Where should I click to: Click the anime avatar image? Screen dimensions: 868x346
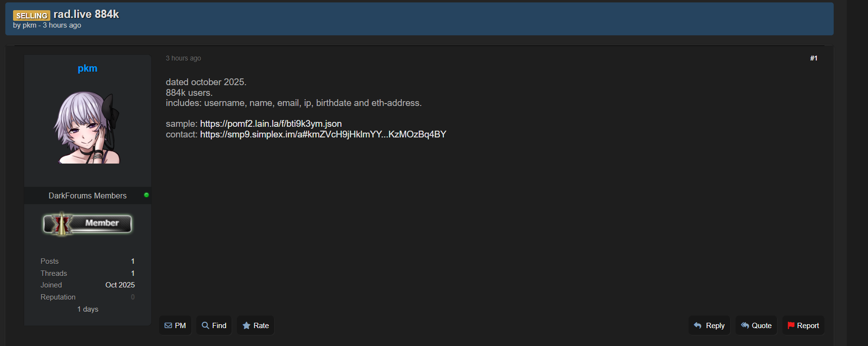(x=88, y=128)
